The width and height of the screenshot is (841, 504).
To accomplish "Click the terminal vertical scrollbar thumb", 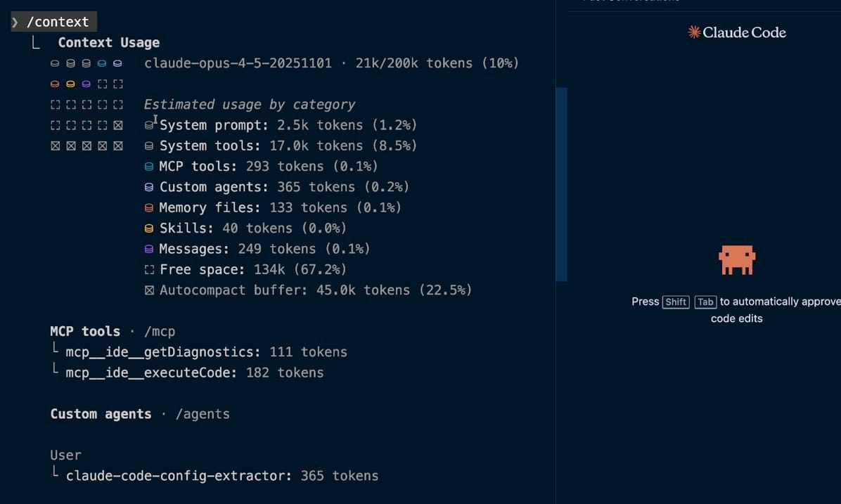I will click(x=561, y=184).
